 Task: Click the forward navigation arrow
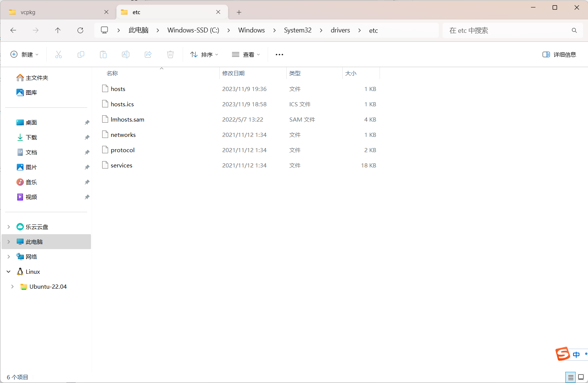pos(36,30)
